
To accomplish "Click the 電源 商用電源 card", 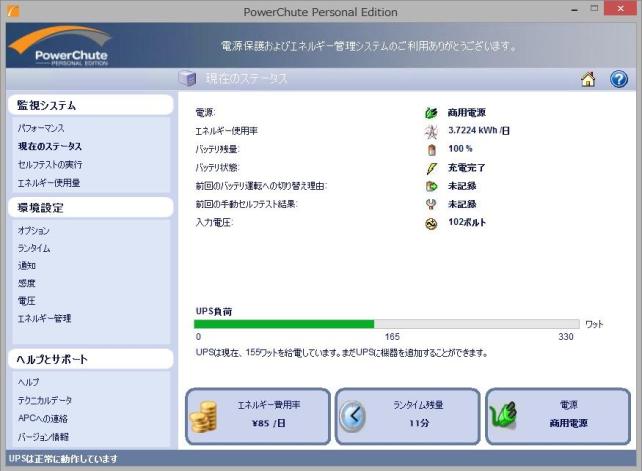I will 558,416.
